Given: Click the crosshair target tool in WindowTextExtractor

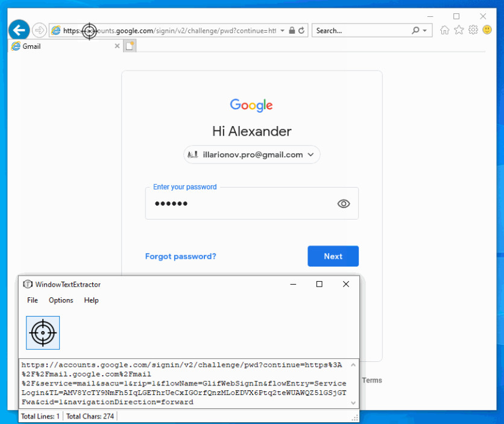Looking at the screenshot, I should (x=43, y=333).
